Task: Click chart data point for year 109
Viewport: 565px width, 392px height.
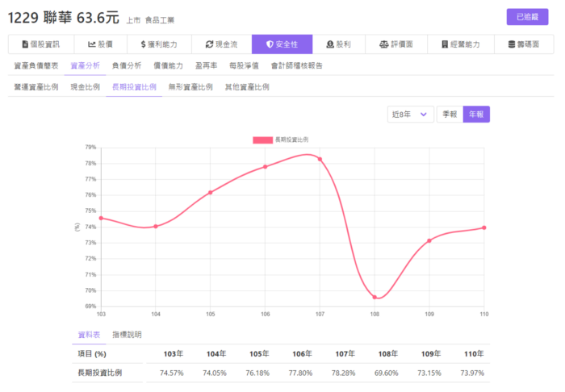Action: pos(429,241)
